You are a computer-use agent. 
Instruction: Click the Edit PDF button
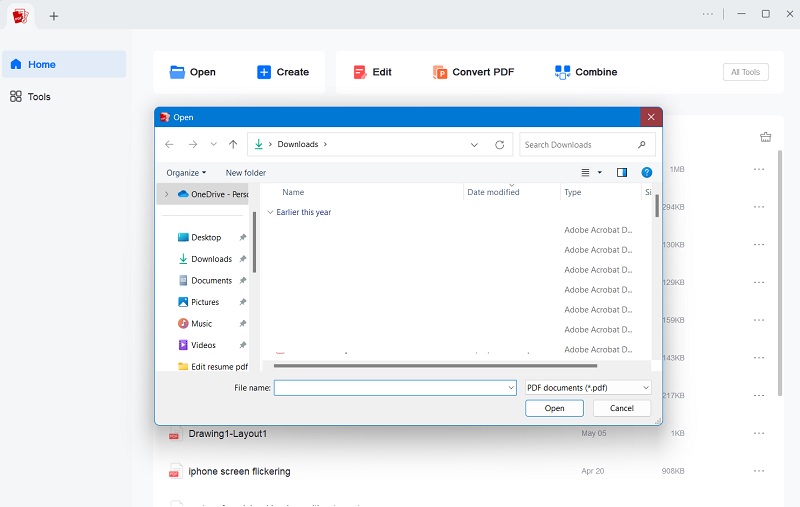pos(372,72)
